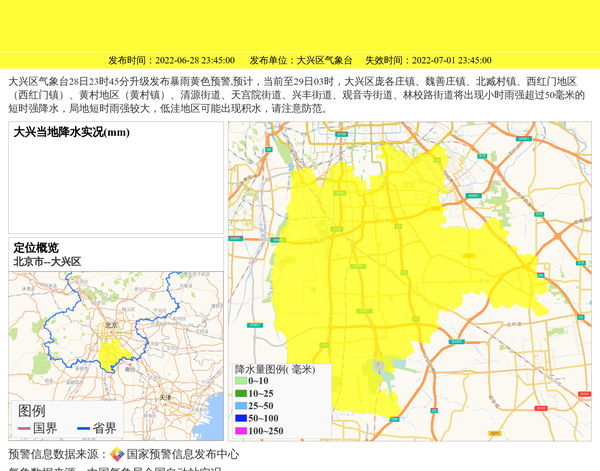Select the 100~250 magenta swatch
Screen dimensions: 600x471
tap(240, 431)
